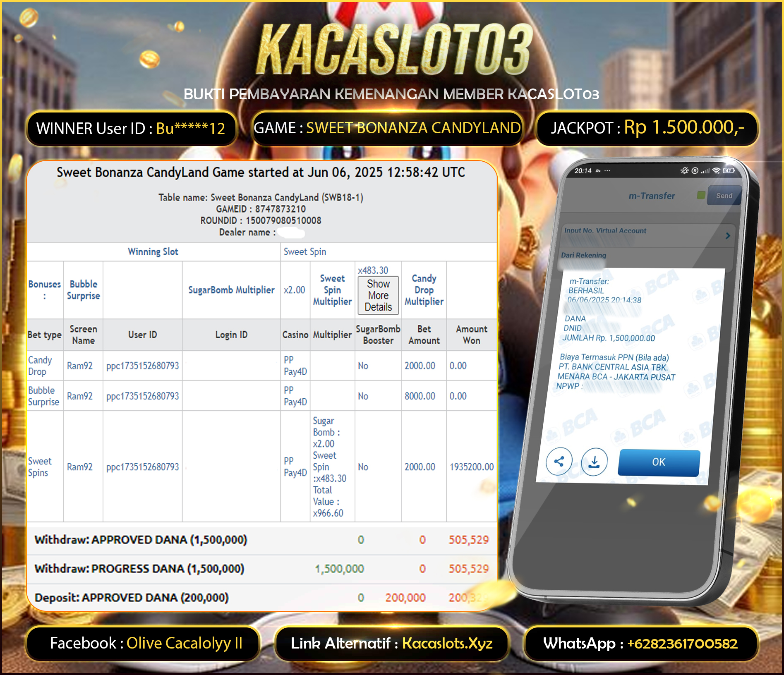Click the Bet Amount value 8000.00
Image resolution: width=784 pixels, height=675 pixels.
[420, 396]
